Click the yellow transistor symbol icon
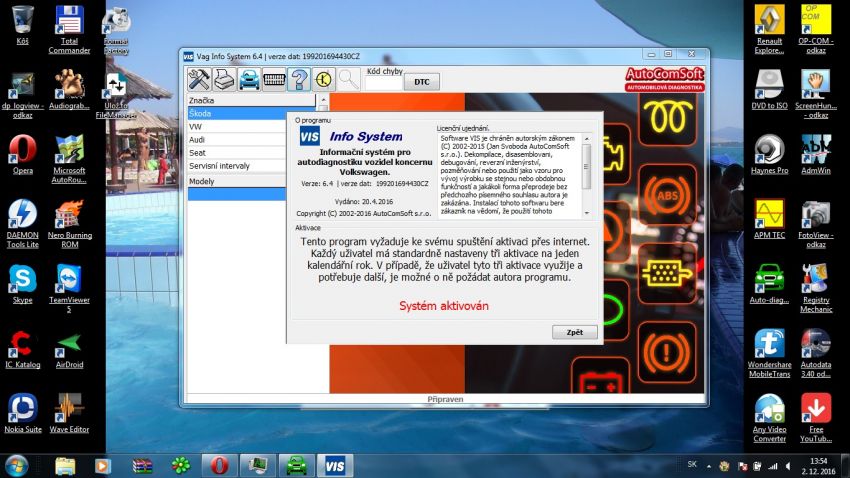Screen dimensions: 850x478 pyautogui.click(x=323, y=80)
